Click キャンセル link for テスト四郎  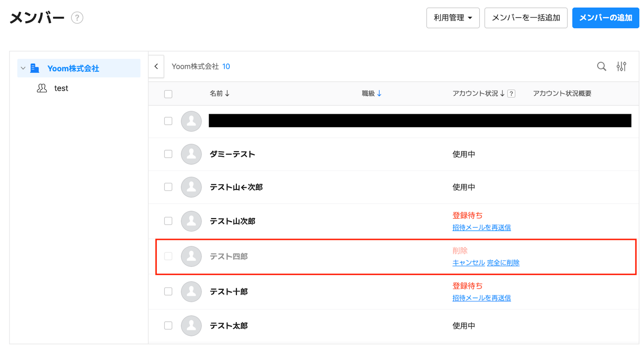click(x=469, y=263)
